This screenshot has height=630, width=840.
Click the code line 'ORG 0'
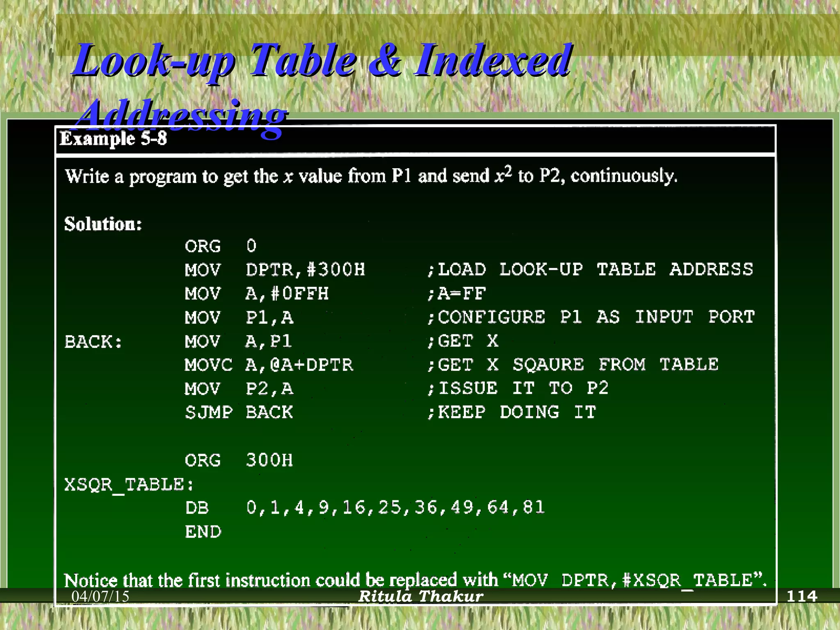coord(221,246)
